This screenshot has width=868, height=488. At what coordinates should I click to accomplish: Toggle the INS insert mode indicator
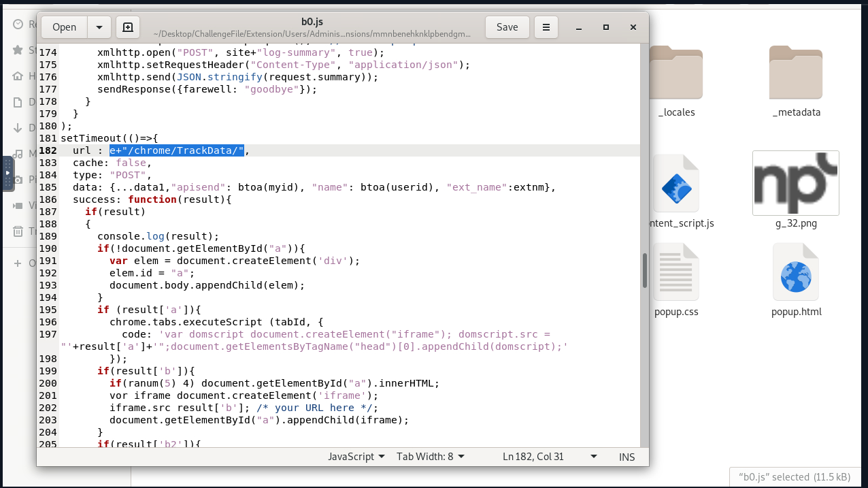pyautogui.click(x=627, y=457)
